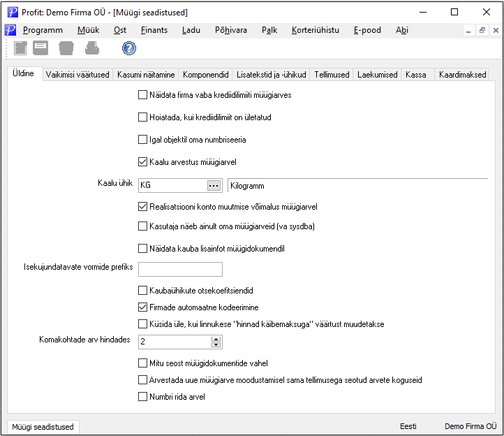504x436 pixels.
Task: Click the greyed-out printer icon in toolbar
Action: click(92, 48)
